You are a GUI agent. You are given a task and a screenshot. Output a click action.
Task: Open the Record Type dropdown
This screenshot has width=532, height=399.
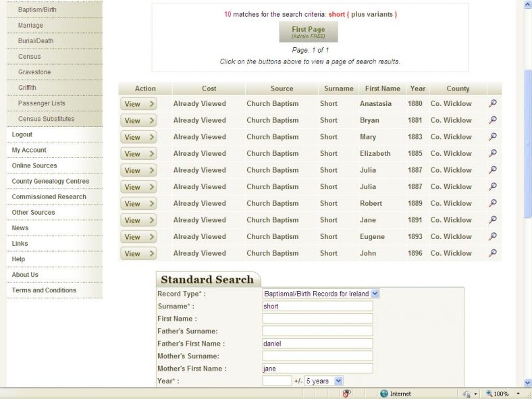[x=375, y=294]
